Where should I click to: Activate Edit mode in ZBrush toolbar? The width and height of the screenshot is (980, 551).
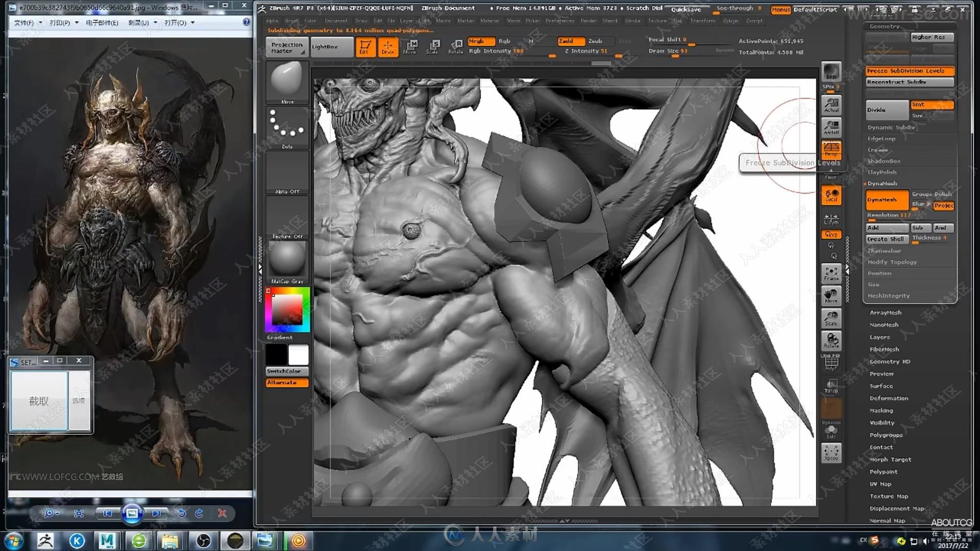tap(365, 46)
